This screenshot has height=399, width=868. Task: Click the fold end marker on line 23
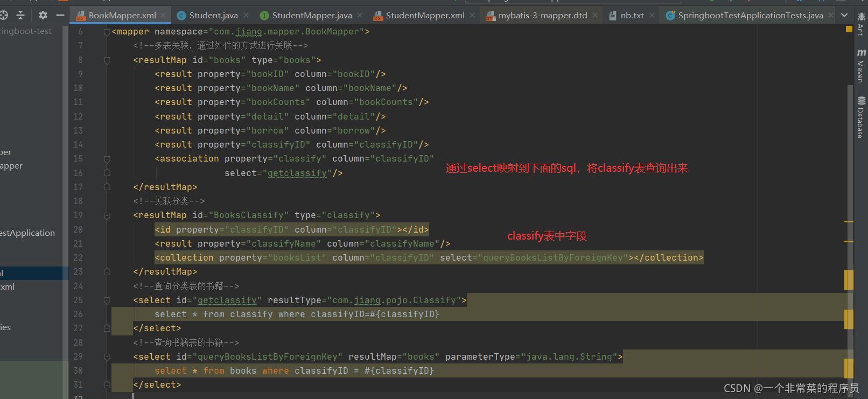point(107,271)
